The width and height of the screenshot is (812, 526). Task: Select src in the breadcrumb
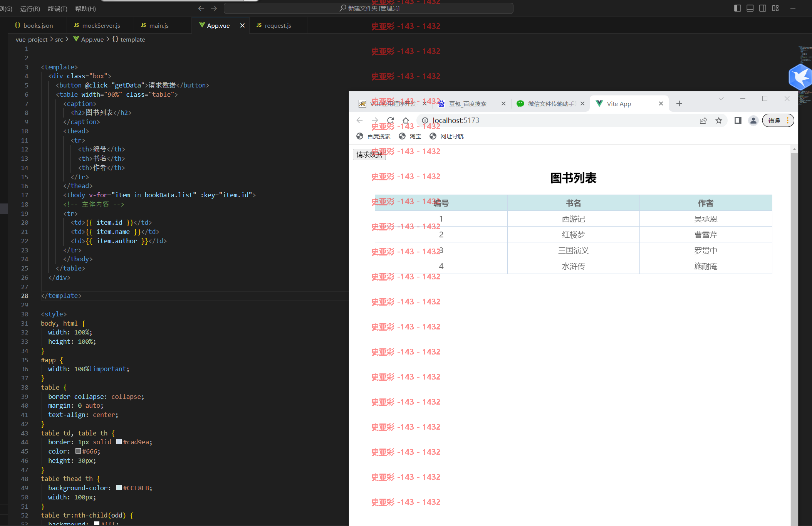pyautogui.click(x=59, y=39)
